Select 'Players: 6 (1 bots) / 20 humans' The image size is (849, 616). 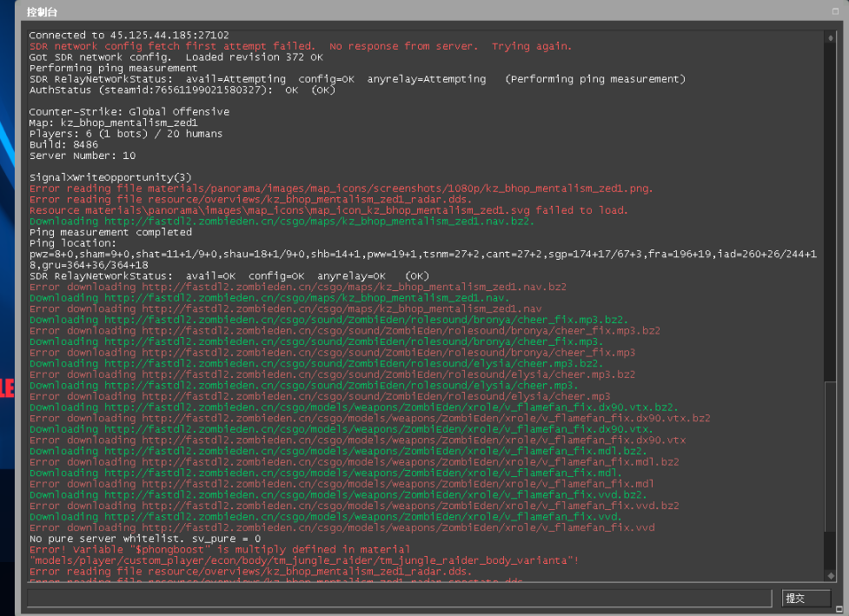coord(126,134)
